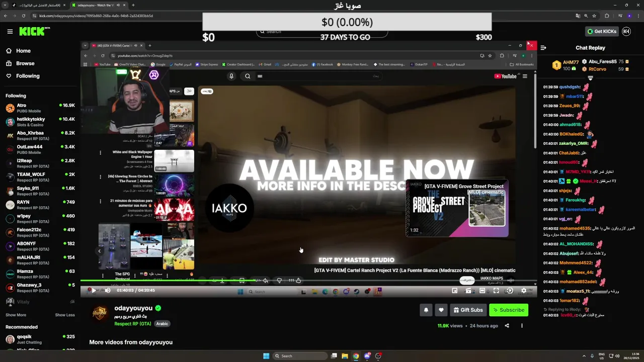Open Chrome from the taskbar
Viewport: 644px width, 362px height.
356,356
